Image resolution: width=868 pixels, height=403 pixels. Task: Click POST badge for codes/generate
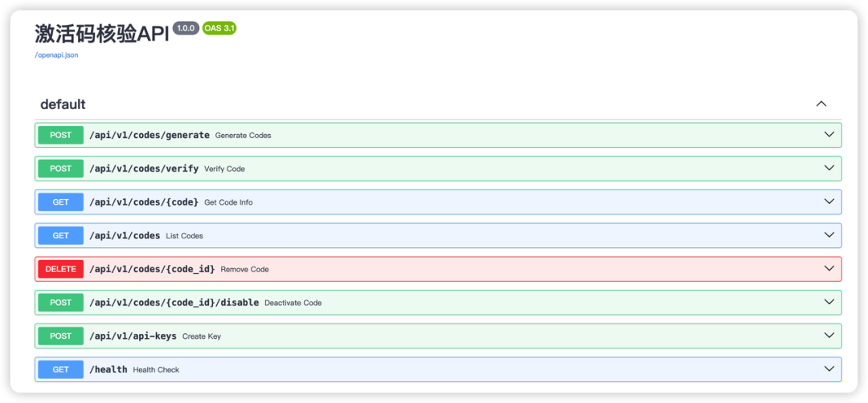click(x=61, y=135)
